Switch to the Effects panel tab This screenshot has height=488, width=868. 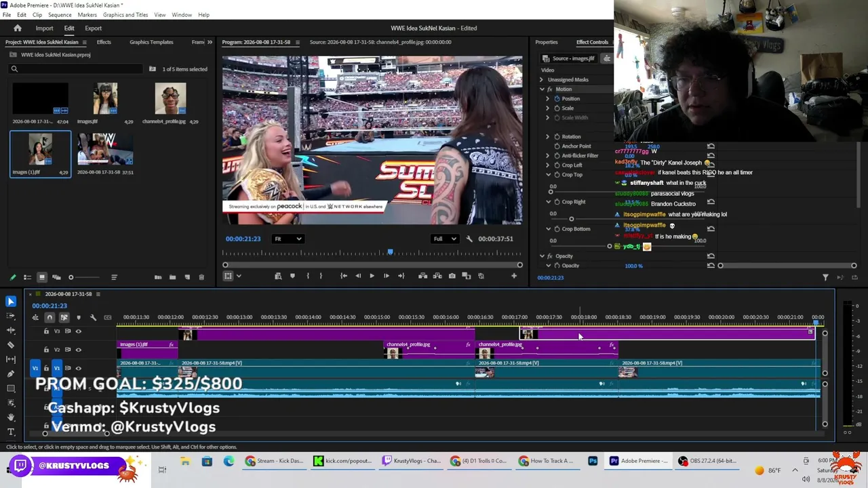pos(104,42)
